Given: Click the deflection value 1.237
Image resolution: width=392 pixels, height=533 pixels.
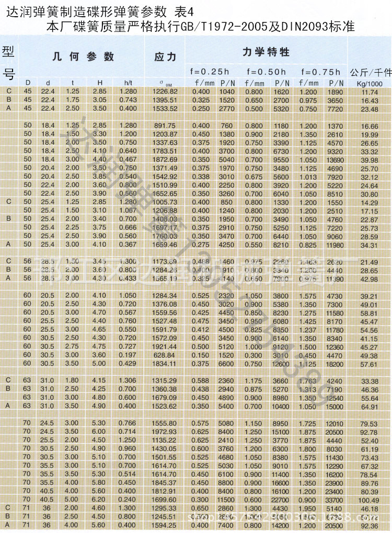Looking at the screenshot, I should click(308, 330).
